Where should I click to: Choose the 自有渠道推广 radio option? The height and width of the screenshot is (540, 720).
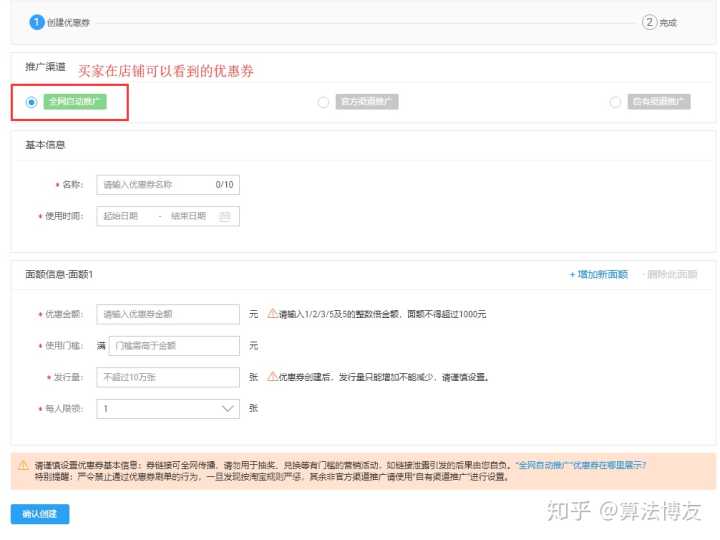(x=614, y=102)
